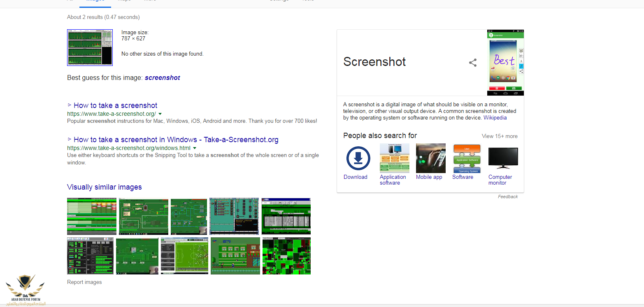Open the Computer monitor image

(x=503, y=158)
